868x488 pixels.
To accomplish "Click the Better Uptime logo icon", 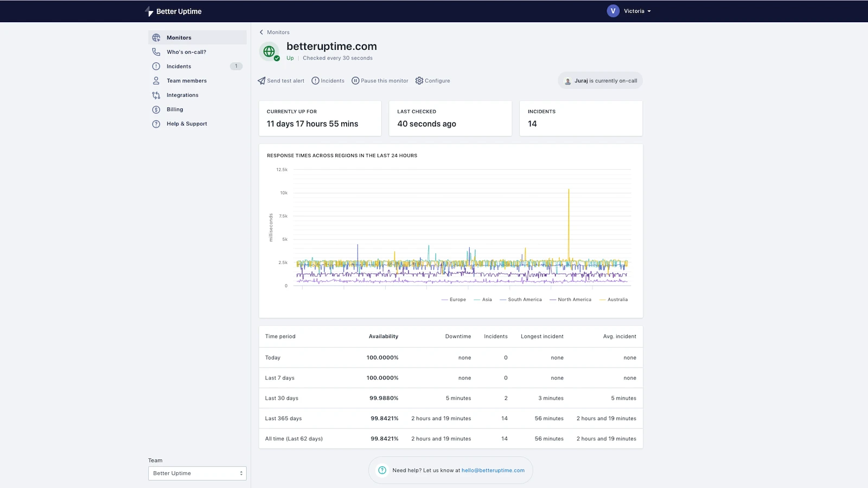I will pos(149,11).
